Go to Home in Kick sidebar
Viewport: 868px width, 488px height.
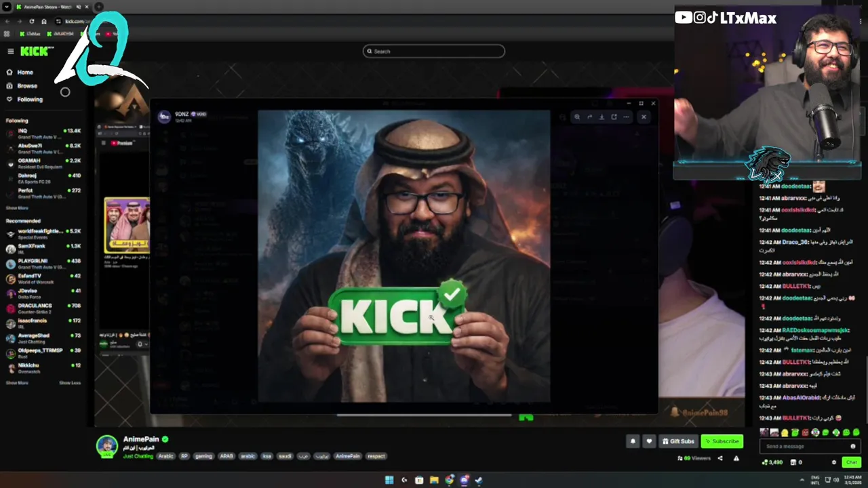tap(25, 72)
